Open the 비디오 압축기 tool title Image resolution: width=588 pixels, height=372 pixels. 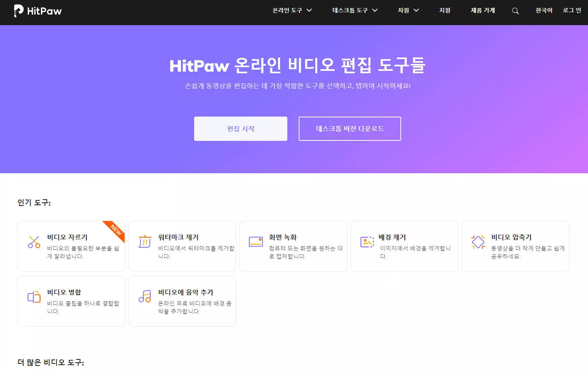(511, 237)
